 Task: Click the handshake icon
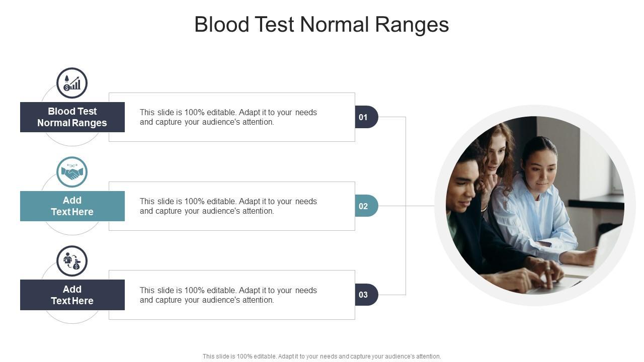click(x=72, y=172)
